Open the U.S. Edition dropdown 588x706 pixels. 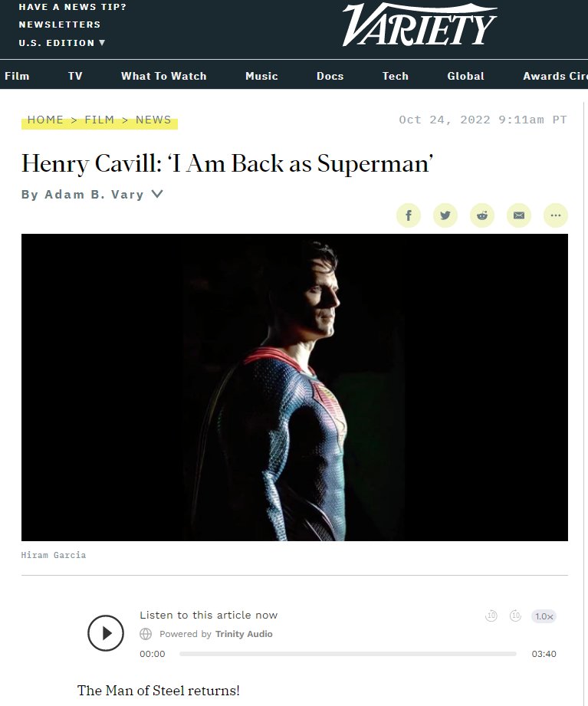pos(61,43)
